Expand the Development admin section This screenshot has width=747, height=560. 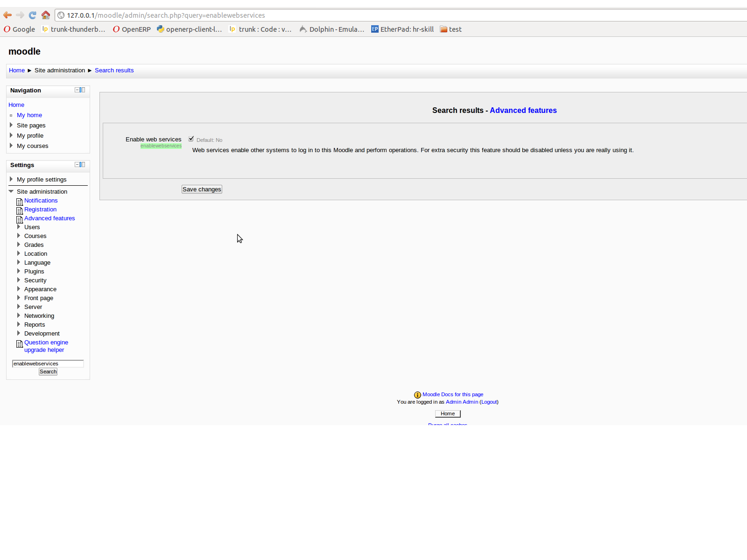(19, 333)
